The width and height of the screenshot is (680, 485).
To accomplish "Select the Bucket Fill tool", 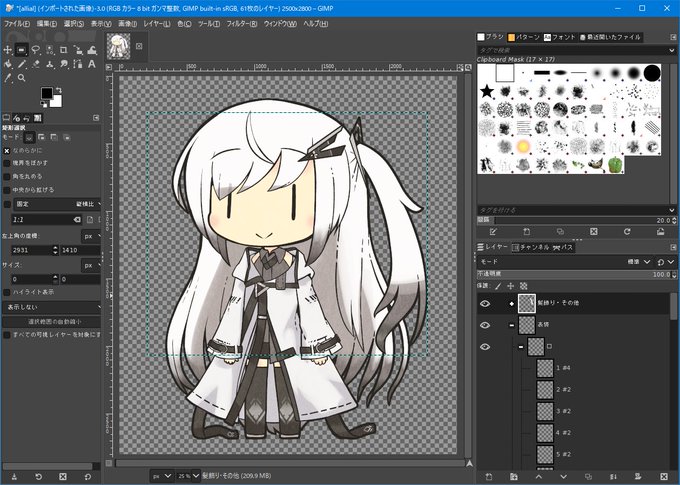I will (x=7, y=64).
